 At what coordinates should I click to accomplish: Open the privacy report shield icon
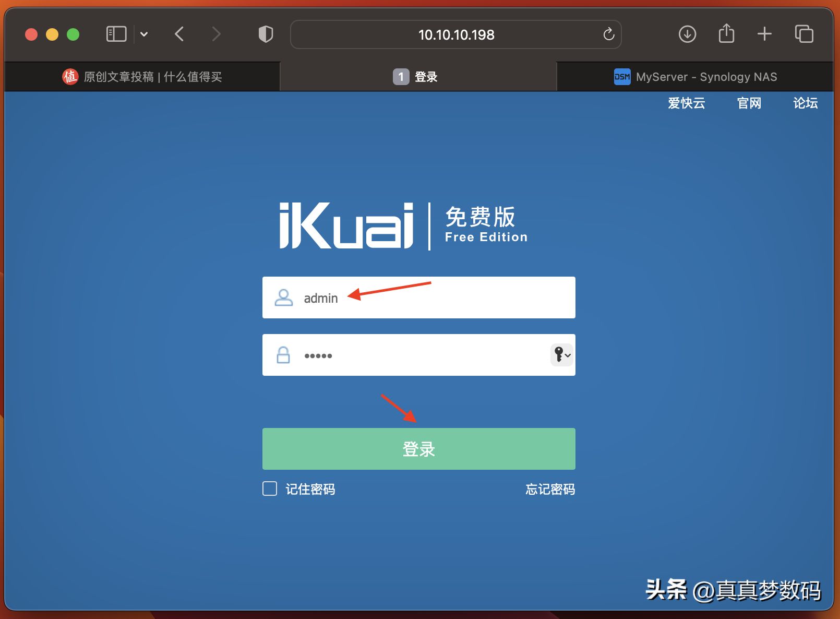[x=266, y=34]
